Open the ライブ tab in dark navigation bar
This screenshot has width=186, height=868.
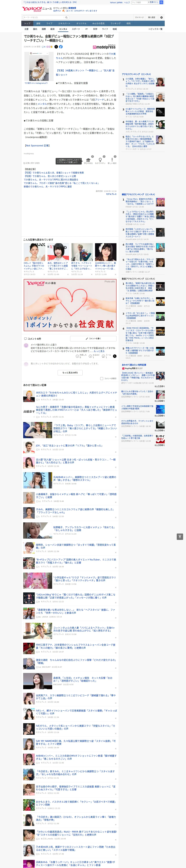49,23
